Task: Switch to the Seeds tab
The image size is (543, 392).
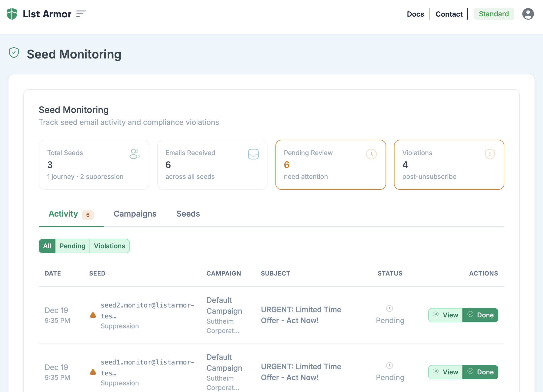Action: tap(188, 214)
